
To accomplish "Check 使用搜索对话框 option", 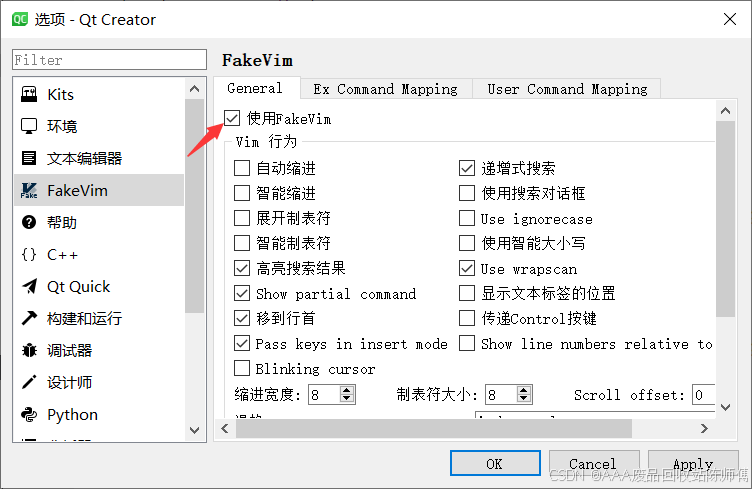I will 467,193.
